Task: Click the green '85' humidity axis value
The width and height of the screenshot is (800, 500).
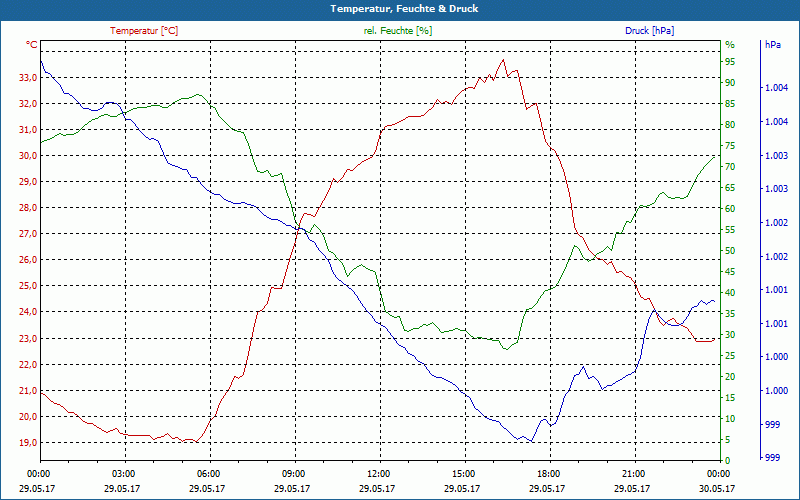Action: [x=731, y=104]
